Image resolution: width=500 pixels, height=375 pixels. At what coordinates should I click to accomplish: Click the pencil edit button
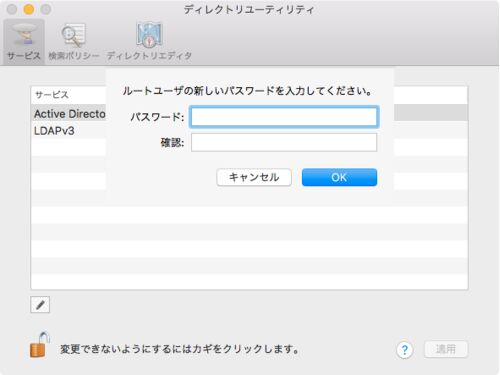[40, 304]
